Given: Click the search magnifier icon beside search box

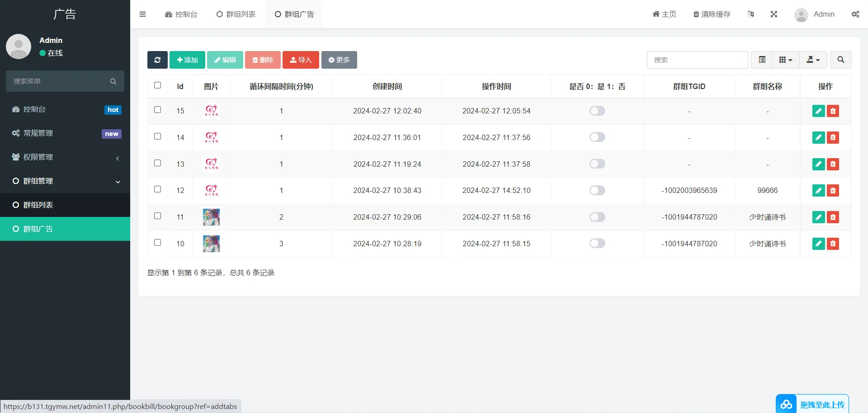Looking at the screenshot, I should point(840,60).
